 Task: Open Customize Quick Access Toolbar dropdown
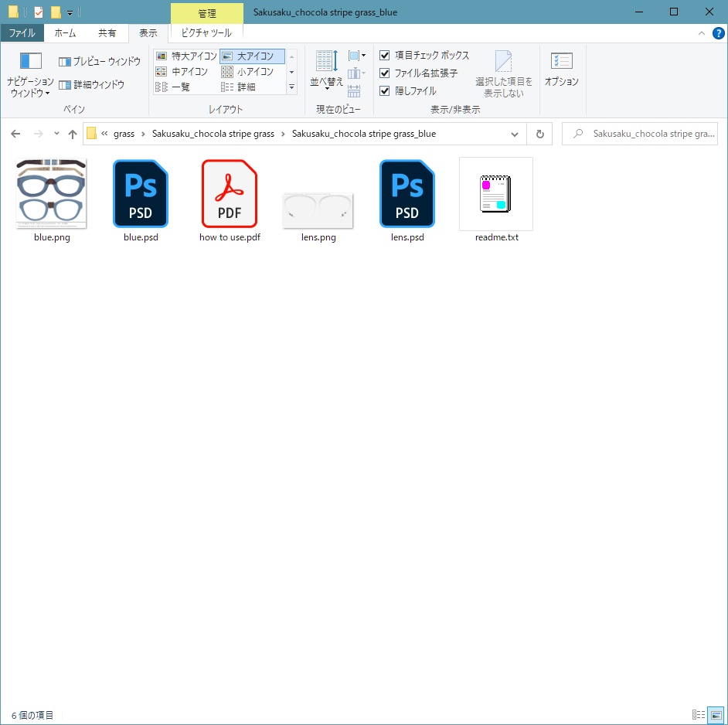pos(70,13)
